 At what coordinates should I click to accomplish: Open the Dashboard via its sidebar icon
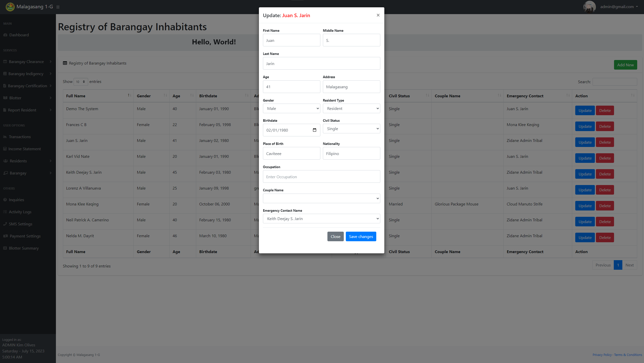pos(5,35)
